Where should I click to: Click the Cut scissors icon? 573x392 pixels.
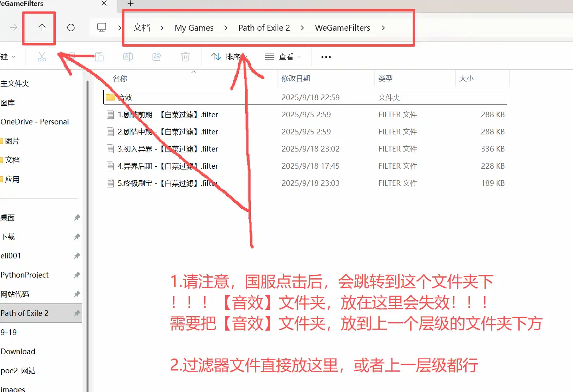(x=42, y=57)
